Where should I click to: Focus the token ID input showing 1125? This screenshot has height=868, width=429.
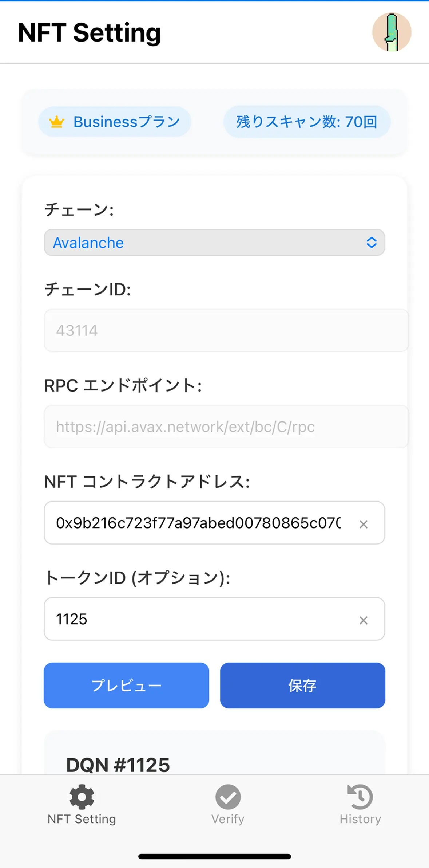tap(198, 619)
